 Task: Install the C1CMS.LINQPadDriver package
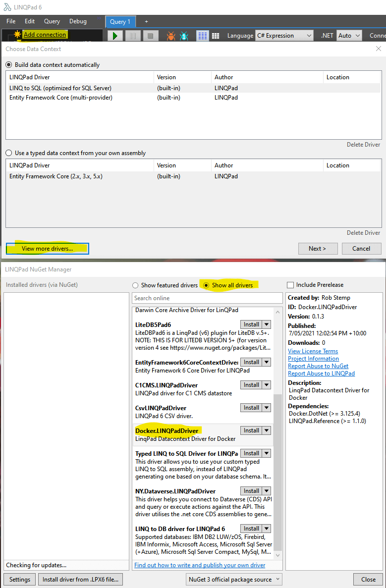pyautogui.click(x=251, y=385)
